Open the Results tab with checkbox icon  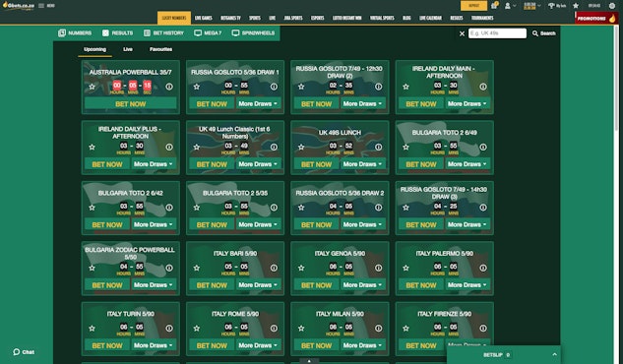pos(117,32)
